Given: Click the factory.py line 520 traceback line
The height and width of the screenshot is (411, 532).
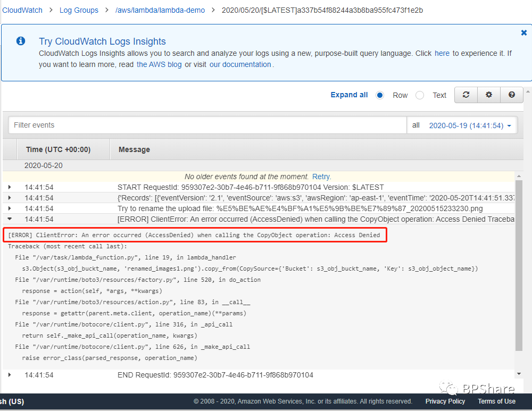Looking at the screenshot, I should [x=138, y=280].
